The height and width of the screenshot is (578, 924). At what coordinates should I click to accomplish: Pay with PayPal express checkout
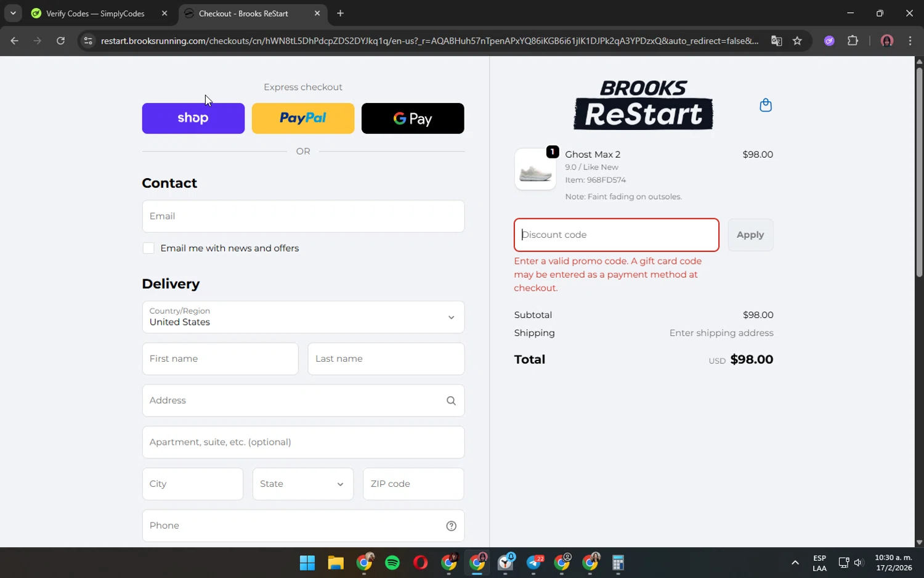pos(303,118)
